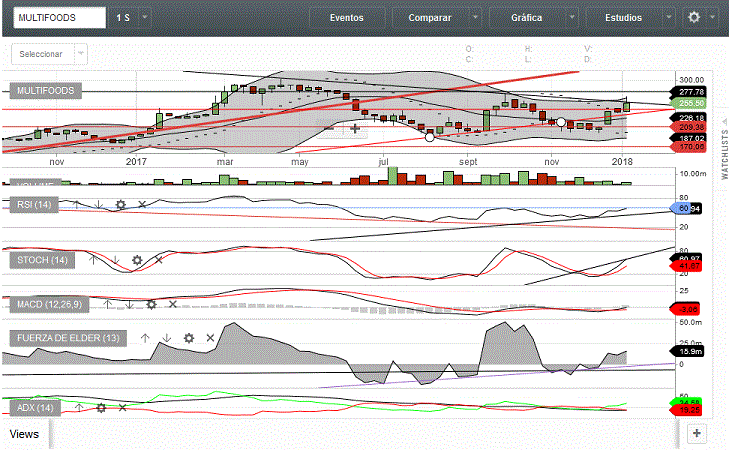The width and height of the screenshot is (729, 453).
Task: Click the Gráfica button
Action: [526, 18]
